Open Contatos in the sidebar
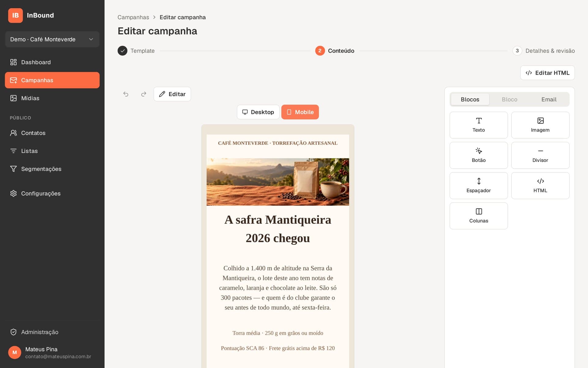 click(x=52, y=133)
